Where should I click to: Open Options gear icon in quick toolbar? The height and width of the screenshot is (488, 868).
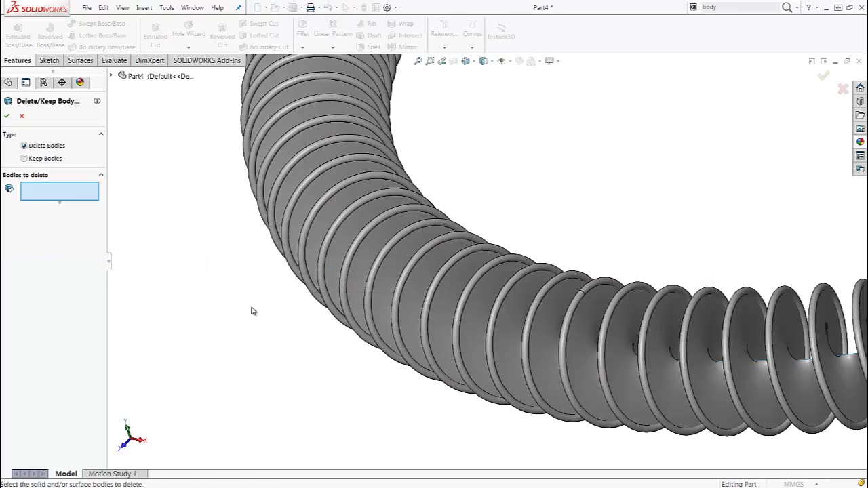(x=387, y=7)
